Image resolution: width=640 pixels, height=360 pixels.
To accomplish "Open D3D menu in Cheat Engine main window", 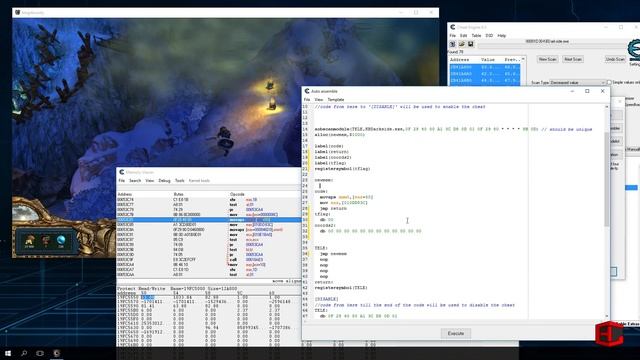I will click(x=489, y=36).
